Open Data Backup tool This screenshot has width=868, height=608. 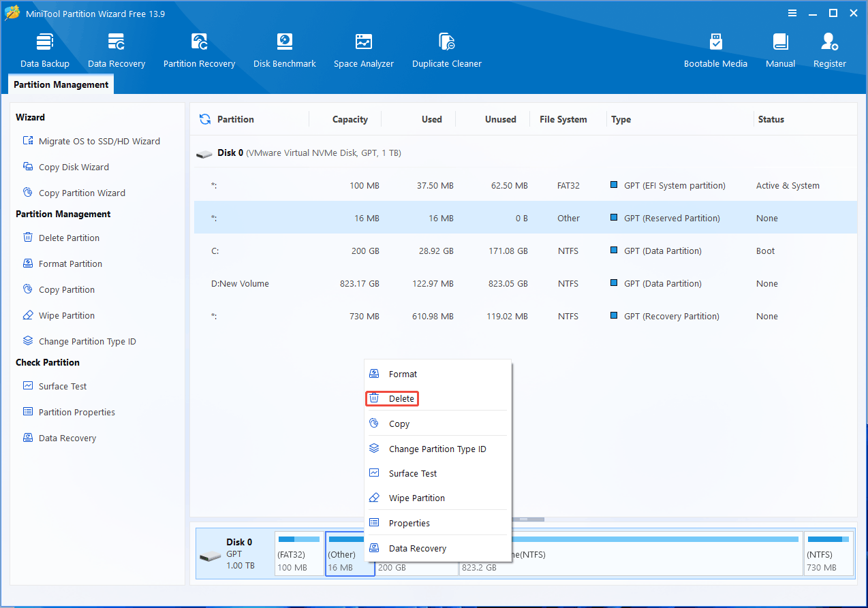click(x=45, y=50)
